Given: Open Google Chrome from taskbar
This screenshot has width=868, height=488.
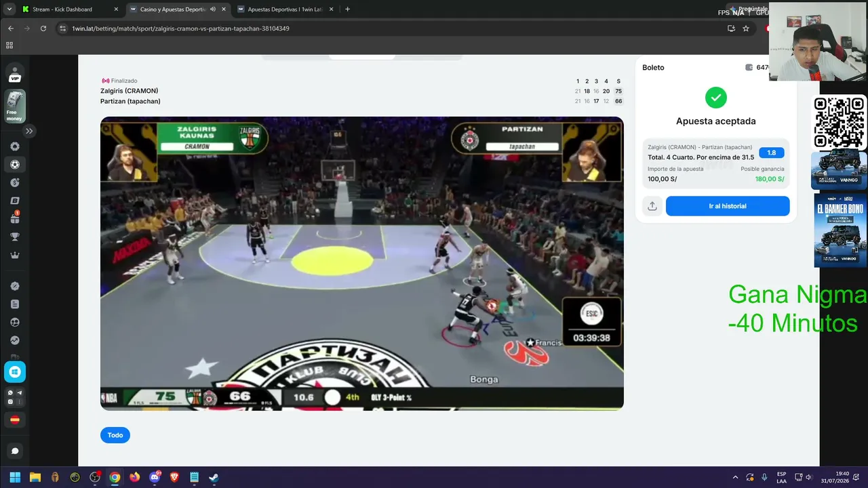Looking at the screenshot, I should [115, 477].
